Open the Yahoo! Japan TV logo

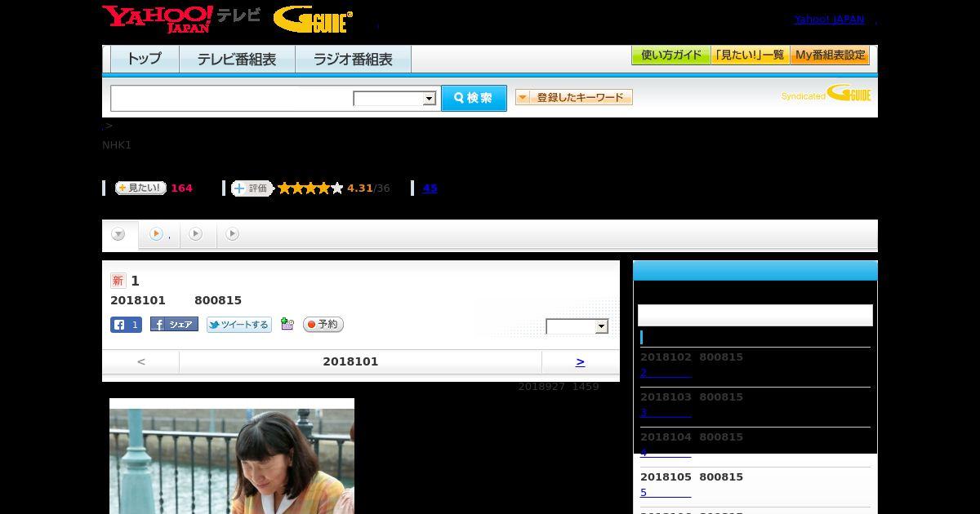(181, 19)
